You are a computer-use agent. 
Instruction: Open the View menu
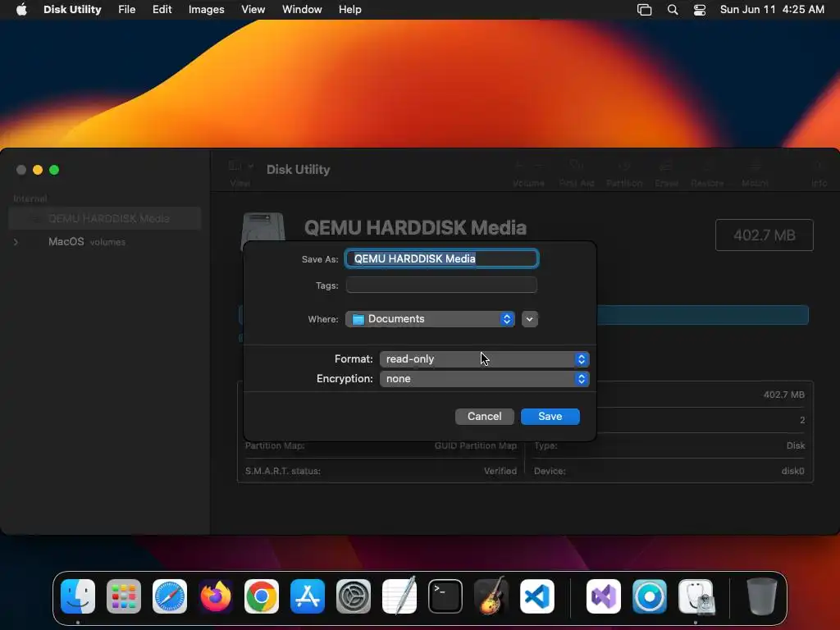pos(253,10)
